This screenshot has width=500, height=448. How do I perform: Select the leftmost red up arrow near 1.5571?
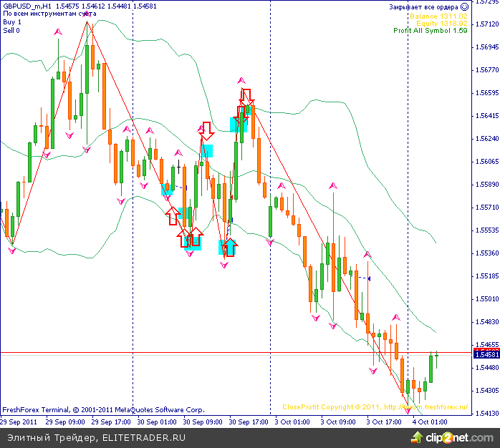pos(172,215)
